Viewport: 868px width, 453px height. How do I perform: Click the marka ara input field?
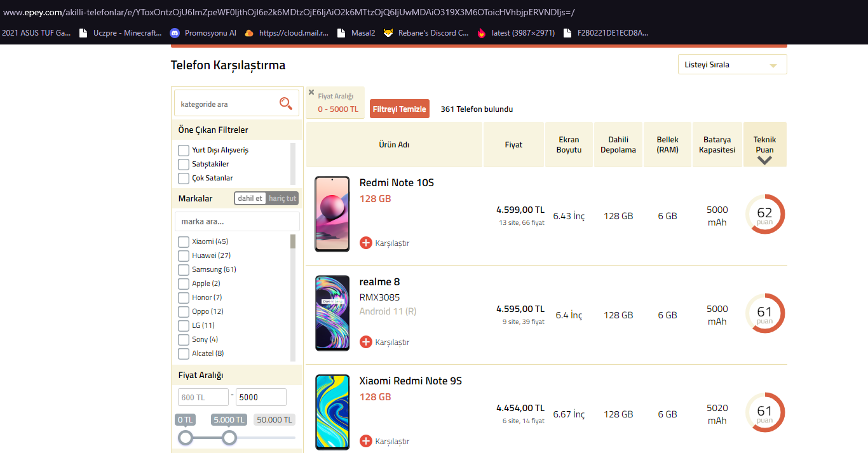tap(237, 222)
